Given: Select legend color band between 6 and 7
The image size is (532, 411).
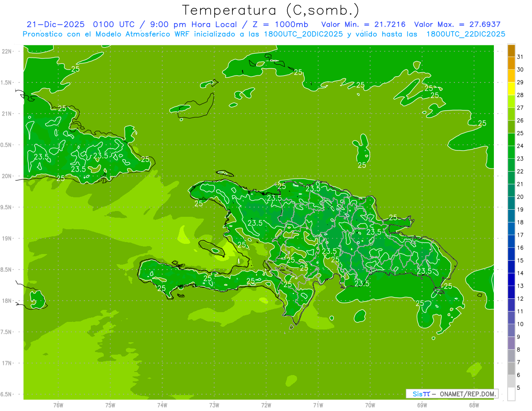Looking at the screenshot, I should [511, 369].
